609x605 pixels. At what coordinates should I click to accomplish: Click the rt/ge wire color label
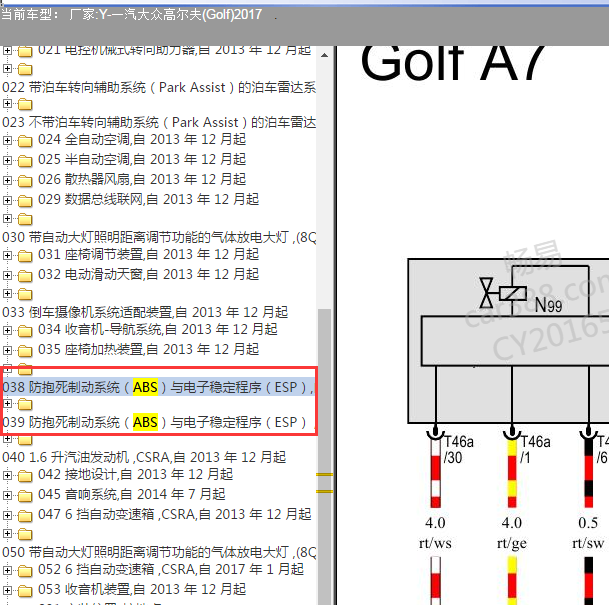[x=512, y=544]
